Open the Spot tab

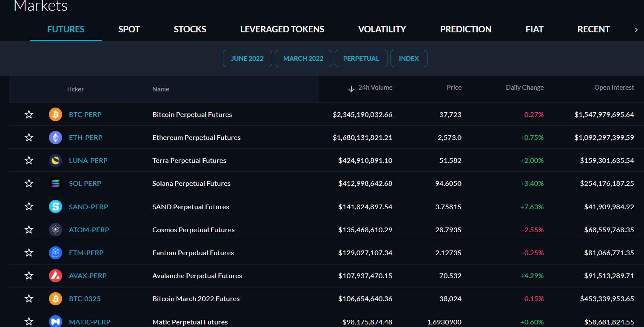(129, 29)
